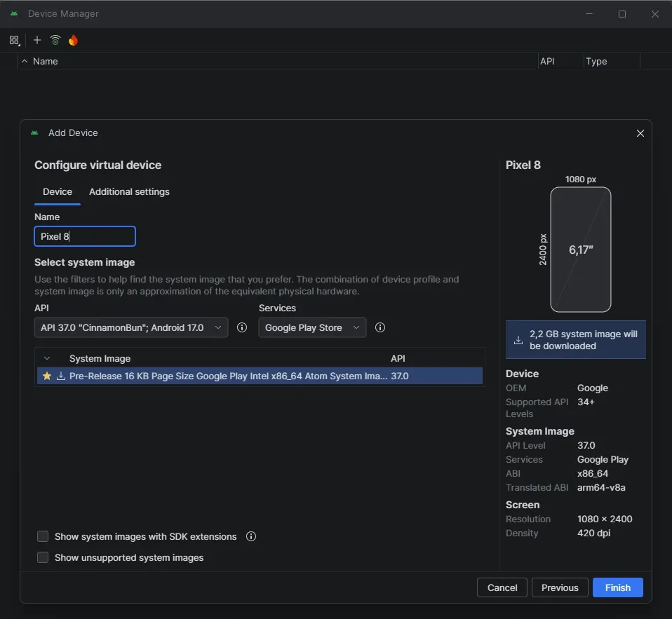The height and width of the screenshot is (619, 672).
Task: Open Firebase device streaming flame icon
Action: click(73, 40)
